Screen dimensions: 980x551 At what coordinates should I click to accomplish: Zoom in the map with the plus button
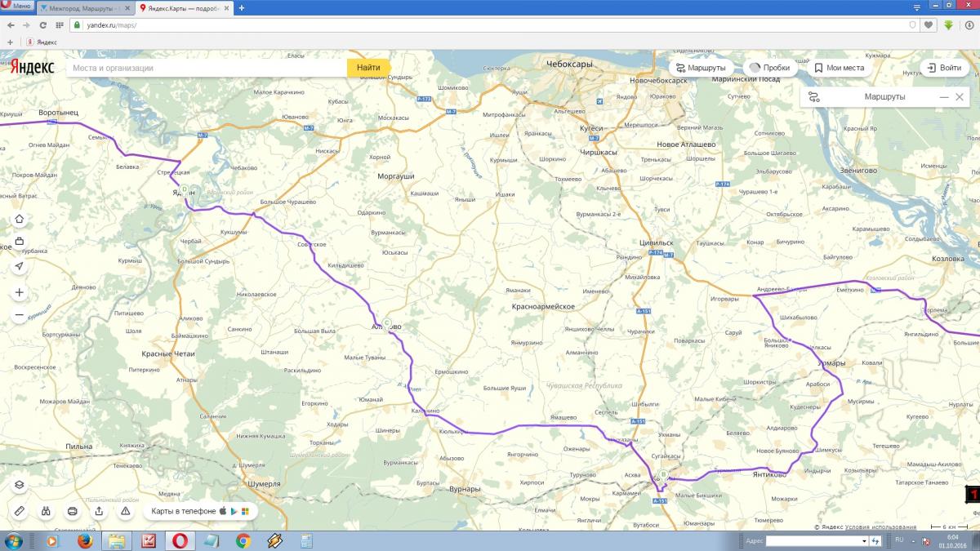pos(20,292)
